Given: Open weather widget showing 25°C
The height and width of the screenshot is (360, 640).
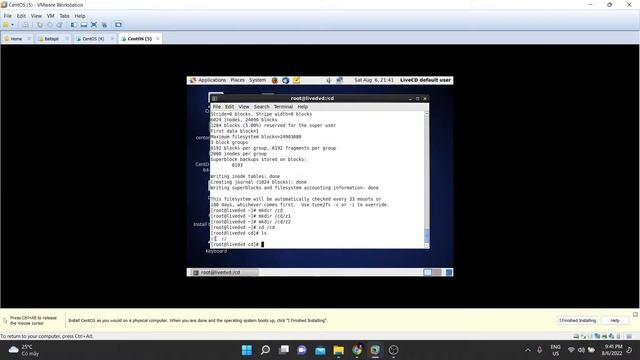Looking at the screenshot, I should click(x=24, y=350).
